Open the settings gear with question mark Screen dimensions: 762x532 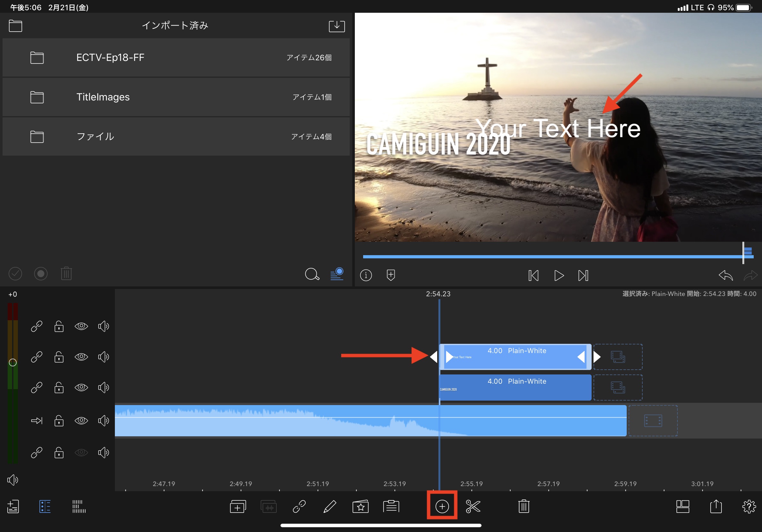[749, 506]
